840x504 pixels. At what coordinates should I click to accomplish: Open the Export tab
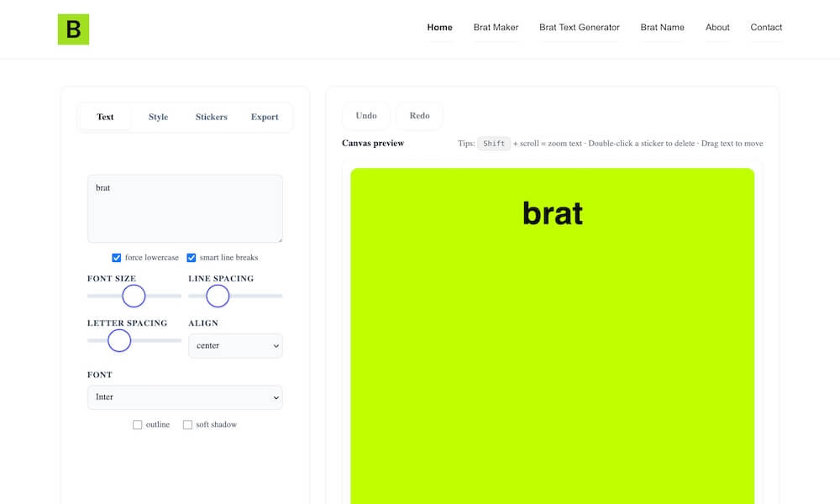tap(264, 117)
